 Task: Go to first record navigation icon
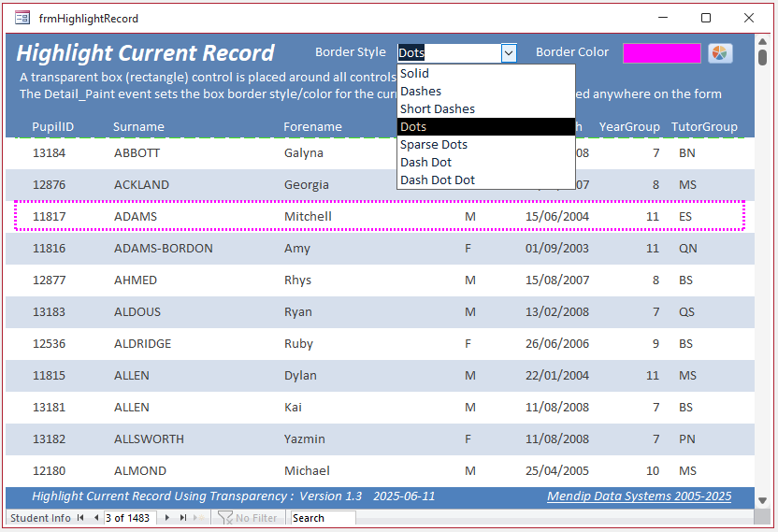(80, 518)
